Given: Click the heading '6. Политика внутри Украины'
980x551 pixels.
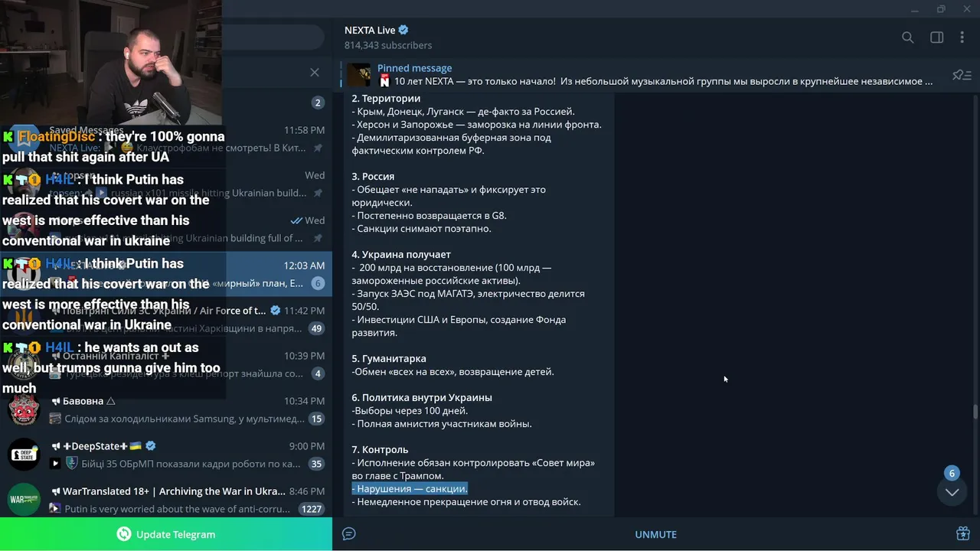Looking at the screenshot, I should tap(422, 398).
